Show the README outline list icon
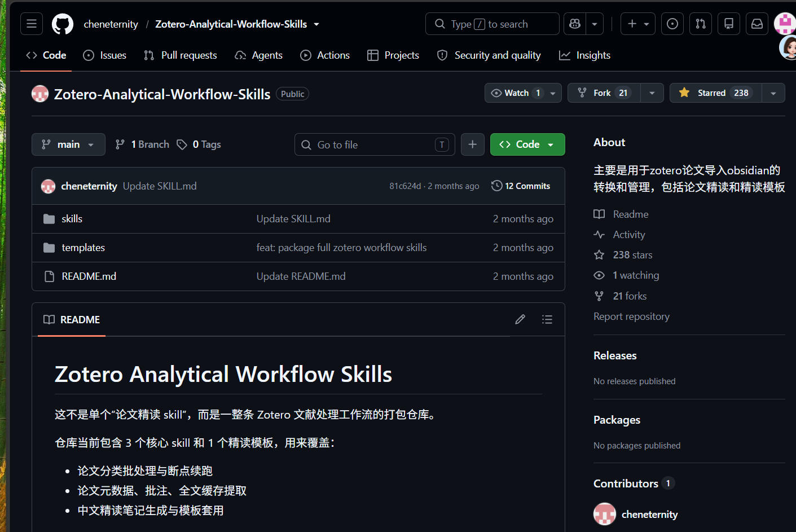Screen dimensions: 796x532 click(547, 319)
